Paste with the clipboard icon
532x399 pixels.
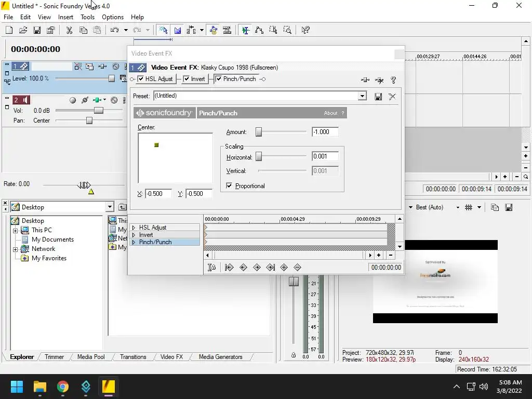[x=97, y=30]
